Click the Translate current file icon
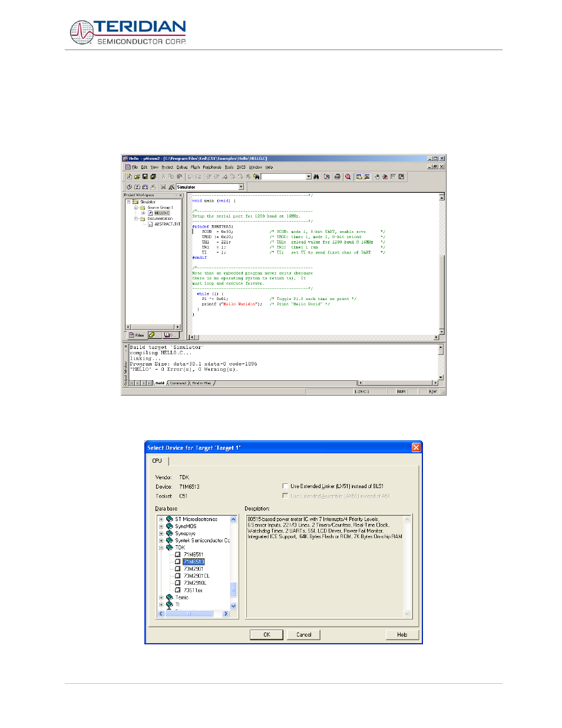562x728 pixels. click(129, 187)
